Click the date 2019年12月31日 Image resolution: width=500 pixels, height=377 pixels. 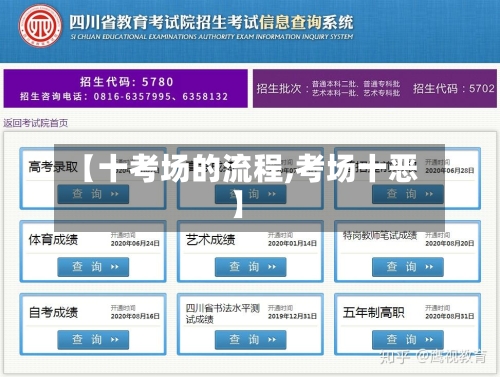[x=292, y=316]
